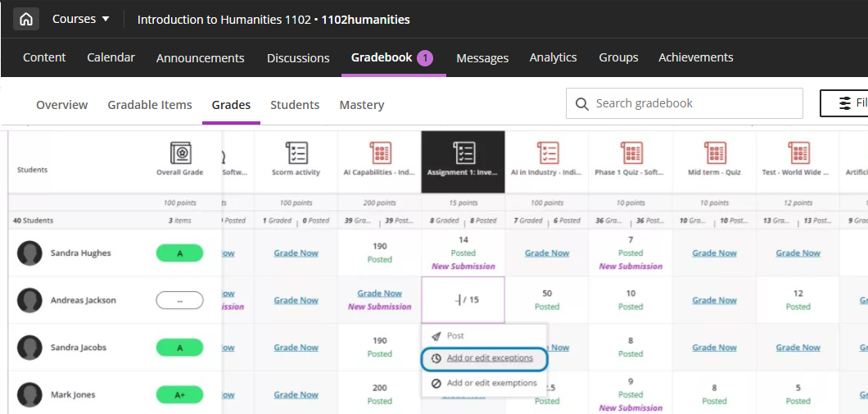Click Grade Now for Sandra Hughes Scorm activity
The image size is (868, 414).
click(296, 253)
